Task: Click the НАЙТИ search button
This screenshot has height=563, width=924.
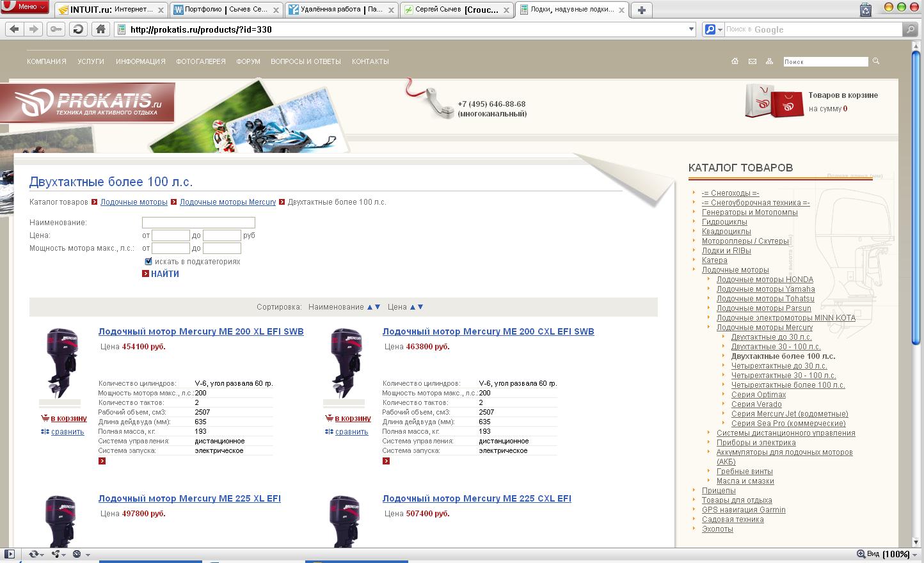Action: tap(161, 274)
